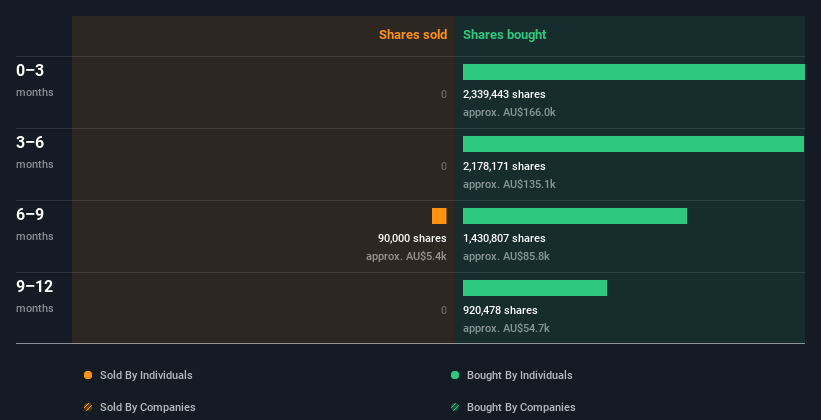Image resolution: width=821 pixels, height=420 pixels.
Task: Click the Shares sold column header
Action: click(x=413, y=35)
